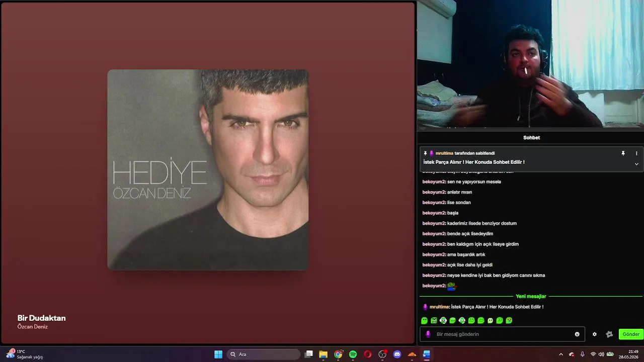644x362 pixels.
Task: Click the Sohbet chat panel header
Action: [531, 138]
